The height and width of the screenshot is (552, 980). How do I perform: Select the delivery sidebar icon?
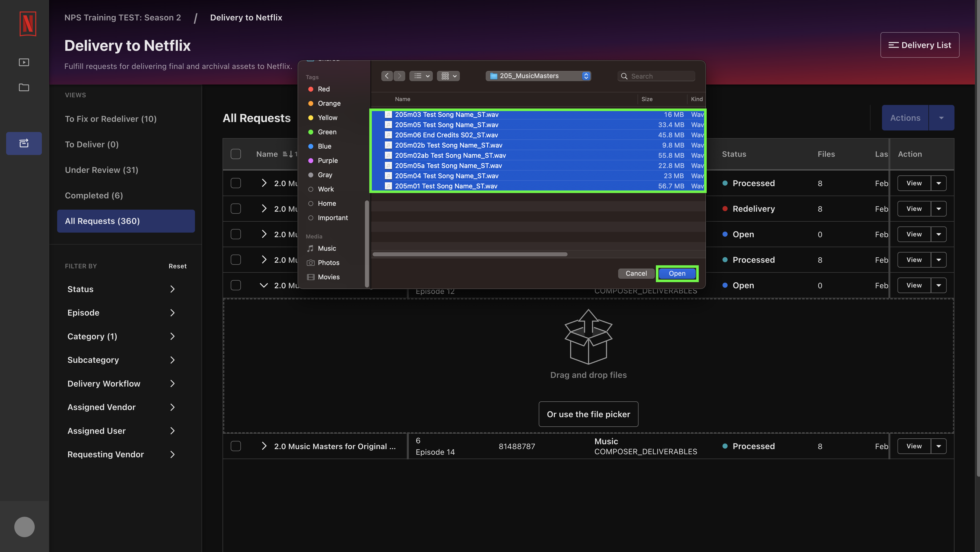(x=24, y=143)
